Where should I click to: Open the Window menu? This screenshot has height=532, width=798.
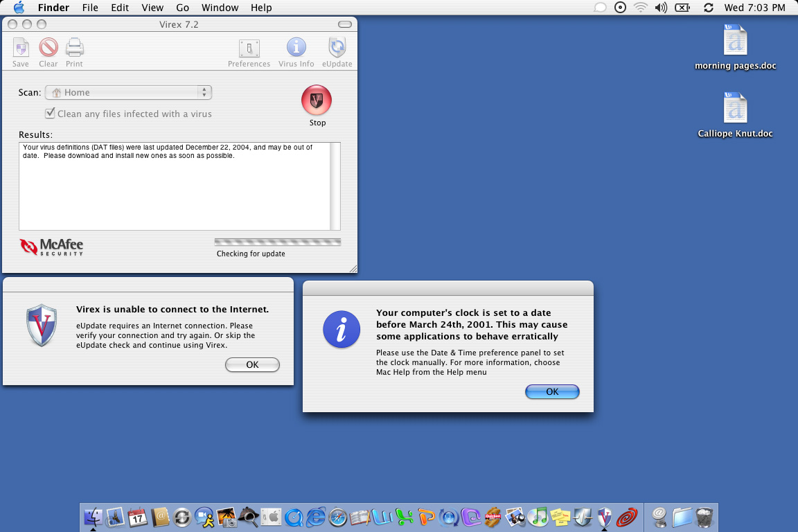pos(220,8)
